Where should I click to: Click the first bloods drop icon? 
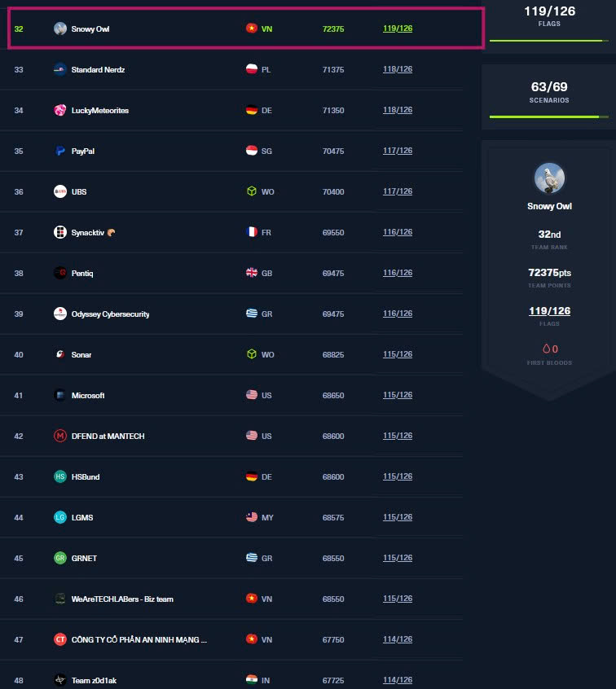click(x=546, y=349)
